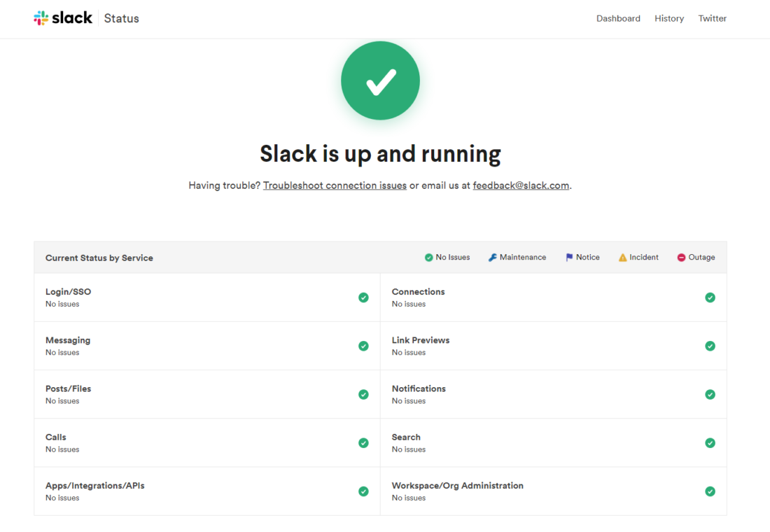Click the checkmark for Apps/Integrations/APIs

click(363, 491)
